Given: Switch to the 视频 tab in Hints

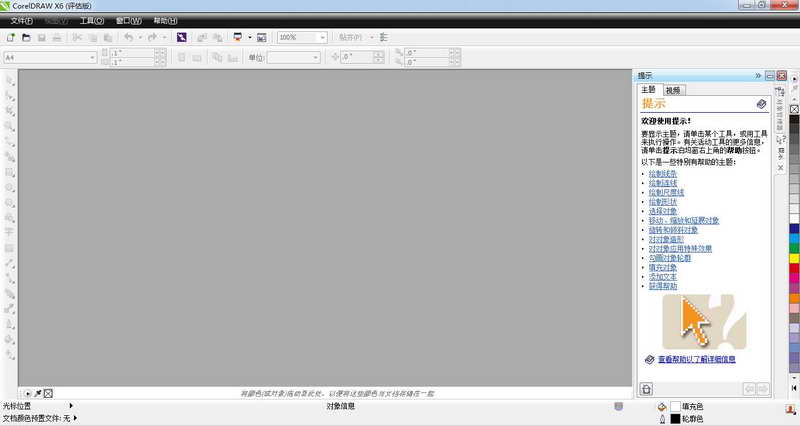Looking at the screenshot, I should pyautogui.click(x=673, y=90).
